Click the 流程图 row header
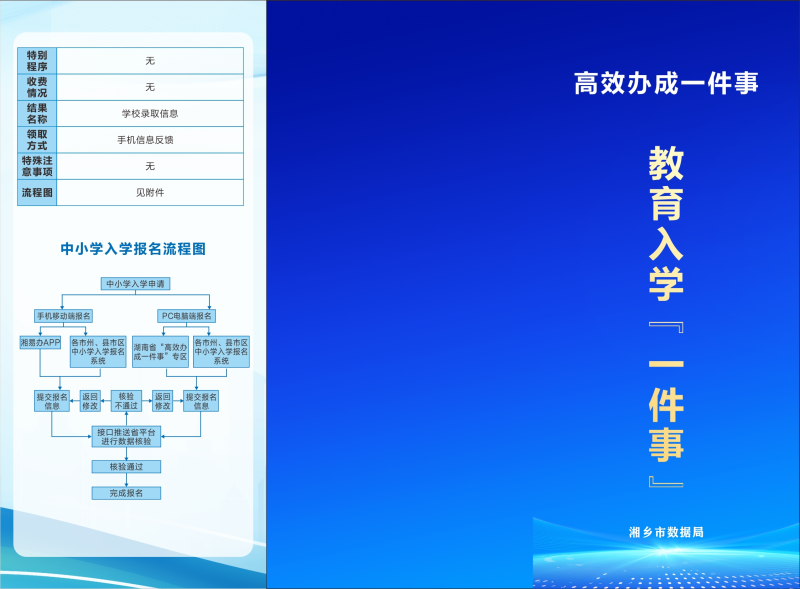Viewport: 800px width, 589px height. tap(37, 192)
